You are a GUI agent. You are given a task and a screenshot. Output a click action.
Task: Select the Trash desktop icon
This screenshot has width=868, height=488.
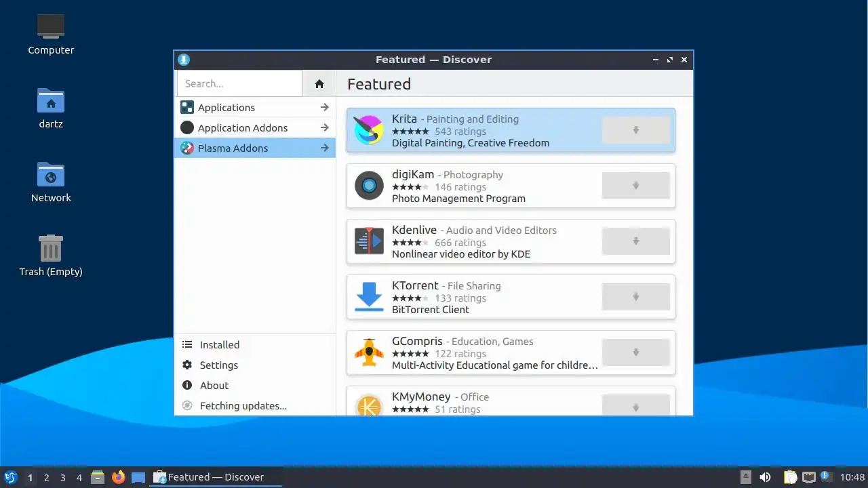click(51, 248)
